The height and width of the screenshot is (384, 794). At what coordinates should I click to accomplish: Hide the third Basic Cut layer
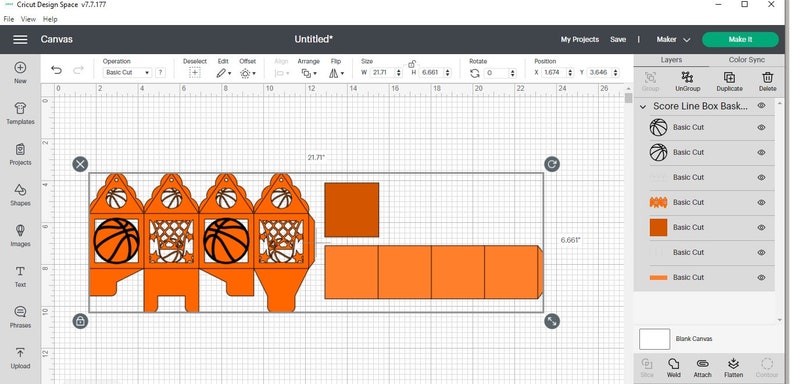pos(761,177)
